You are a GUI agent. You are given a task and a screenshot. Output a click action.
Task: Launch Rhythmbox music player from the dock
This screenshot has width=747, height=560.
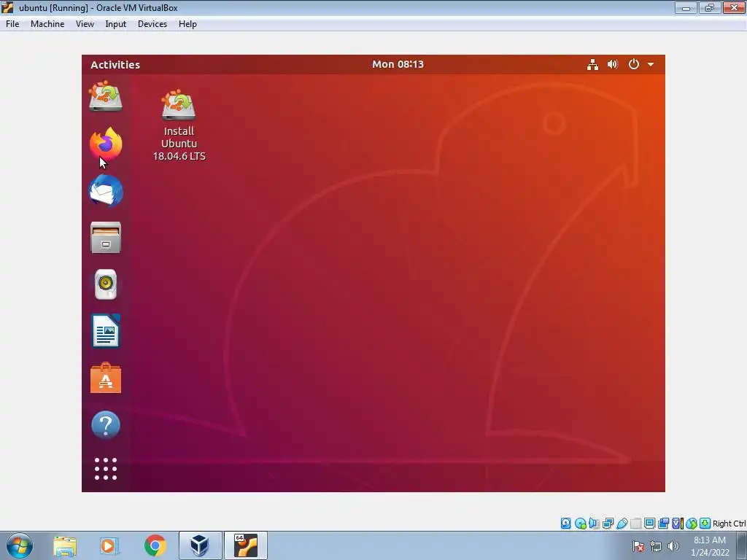pyautogui.click(x=106, y=284)
